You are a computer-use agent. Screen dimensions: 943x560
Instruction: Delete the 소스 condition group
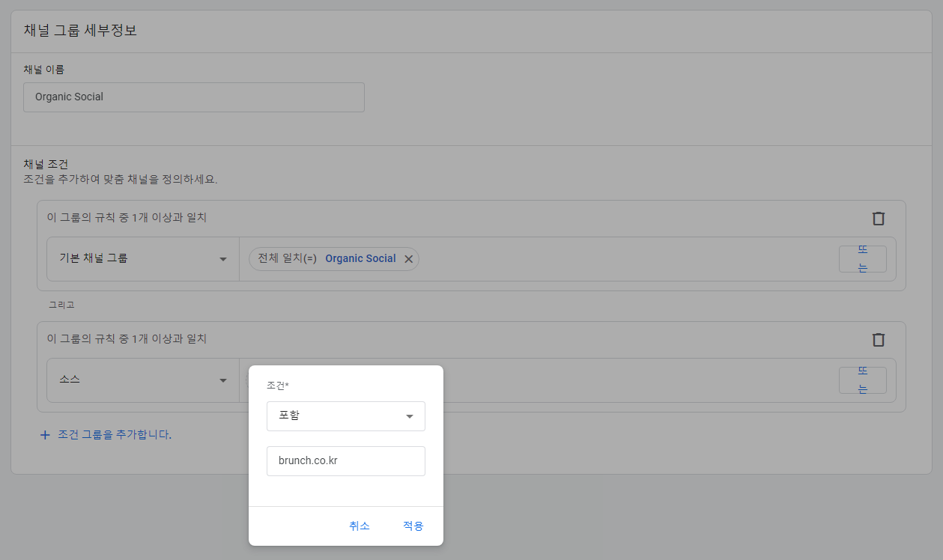click(879, 340)
